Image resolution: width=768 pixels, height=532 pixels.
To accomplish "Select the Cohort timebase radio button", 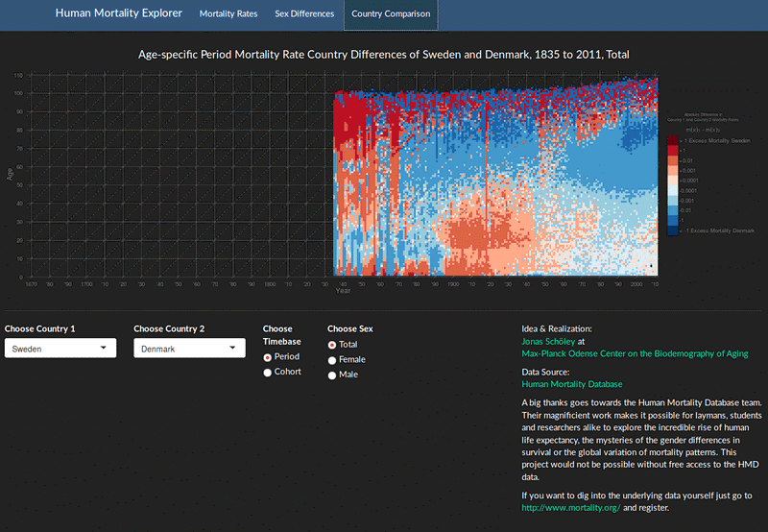I will point(268,373).
